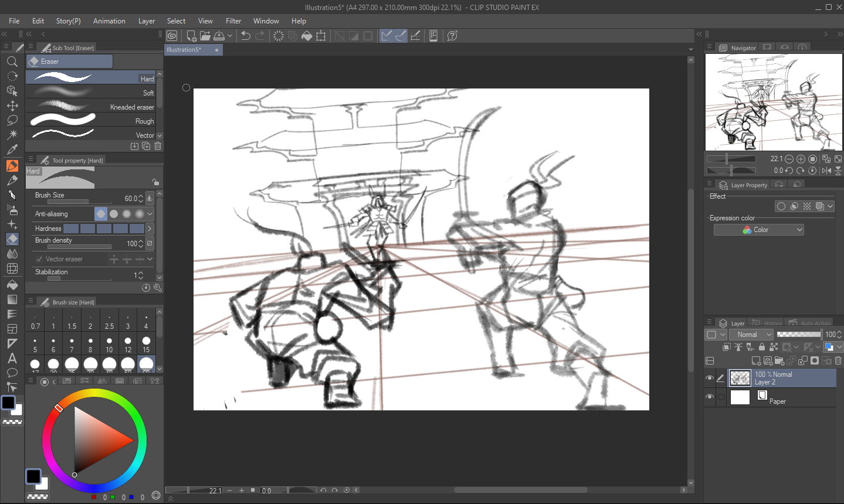The image size is (844, 504).
Task: Open the canvas tab list dropdown arrow
Action: pyautogui.click(x=690, y=50)
